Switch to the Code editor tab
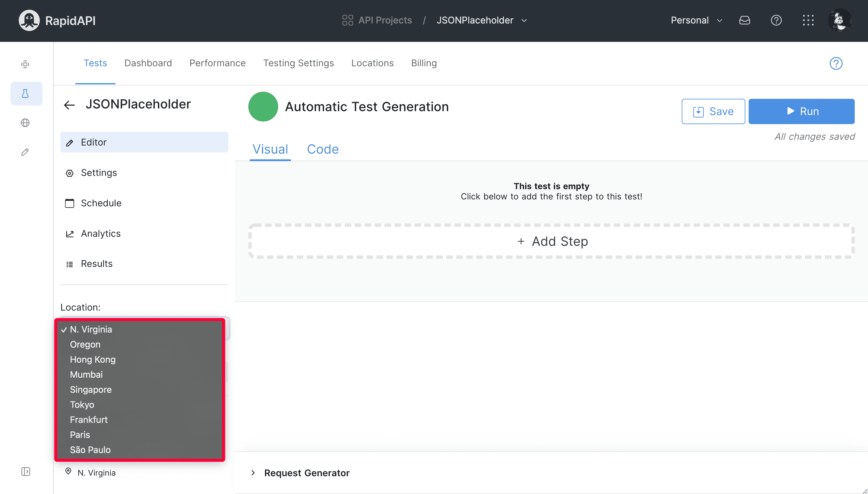The width and height of the screenshot is (868, 494). coord(322,149)
